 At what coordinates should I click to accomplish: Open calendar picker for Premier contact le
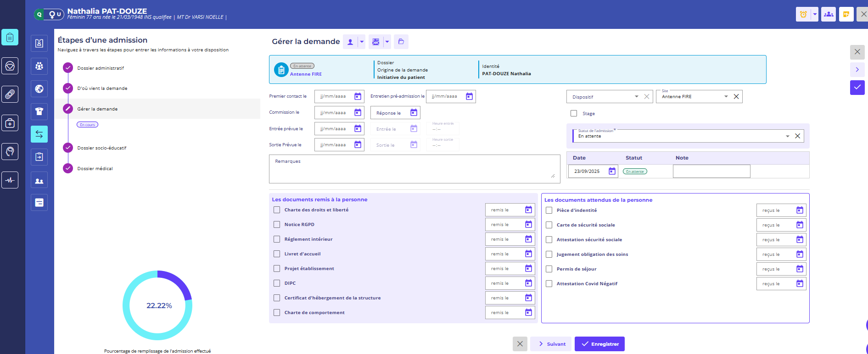tap(358, 96)
